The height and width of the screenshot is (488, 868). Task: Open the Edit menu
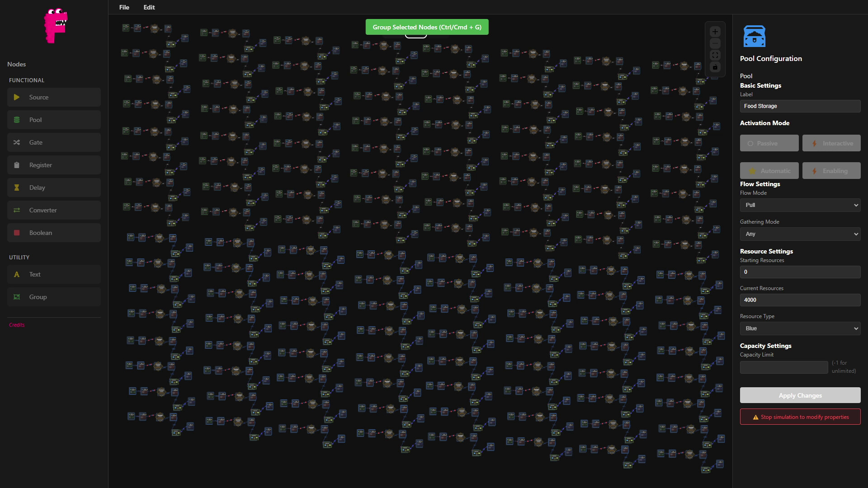[149, 7]
